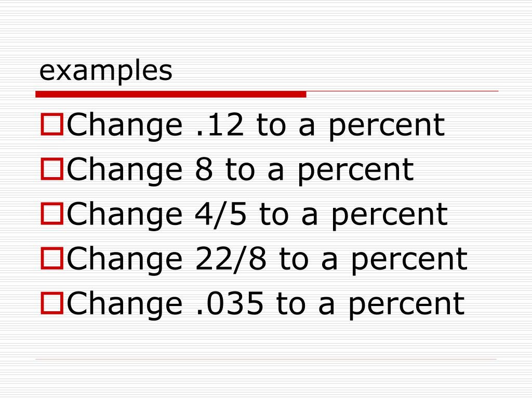The width and height of the screenshot is (532, 399).
Task: Click the red square bullet before Change 8
Action: pos(52,169)
